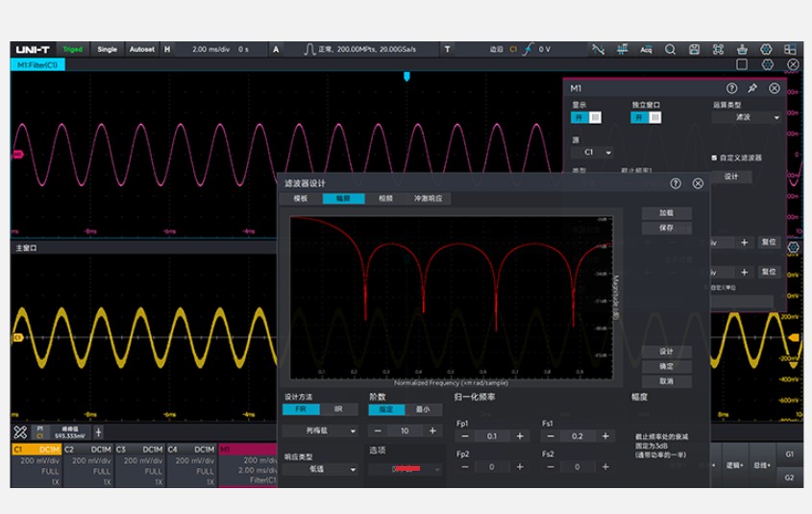The image size is (812, 514).
Task: Switch to the phase-frequency tab
Action: tap(384, 198)
